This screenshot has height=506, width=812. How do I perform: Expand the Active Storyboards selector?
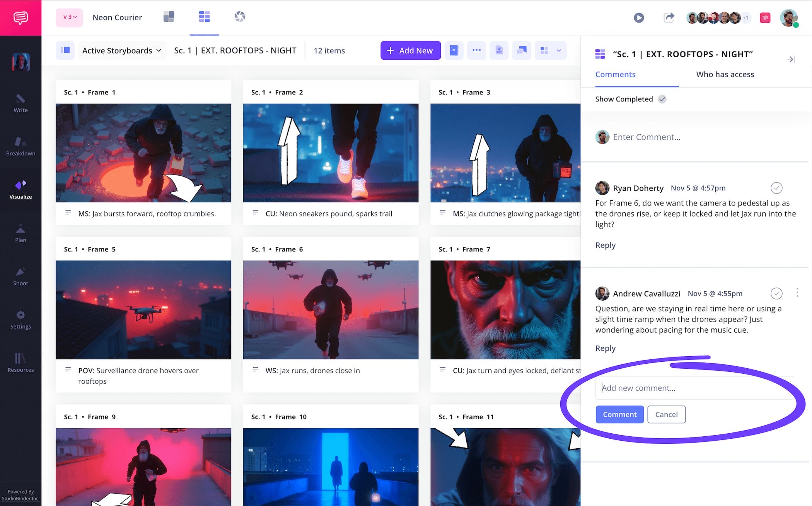[x=122, y=50]
